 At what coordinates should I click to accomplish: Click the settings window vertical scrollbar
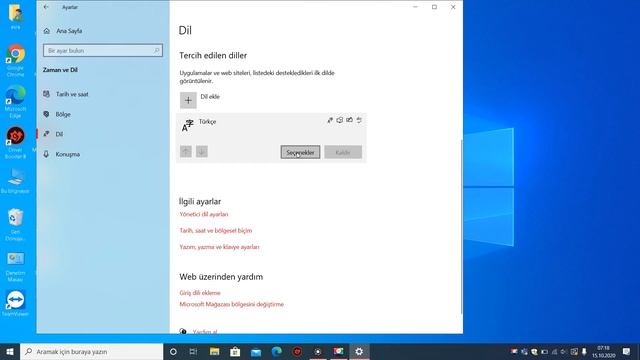coord(461,227)
